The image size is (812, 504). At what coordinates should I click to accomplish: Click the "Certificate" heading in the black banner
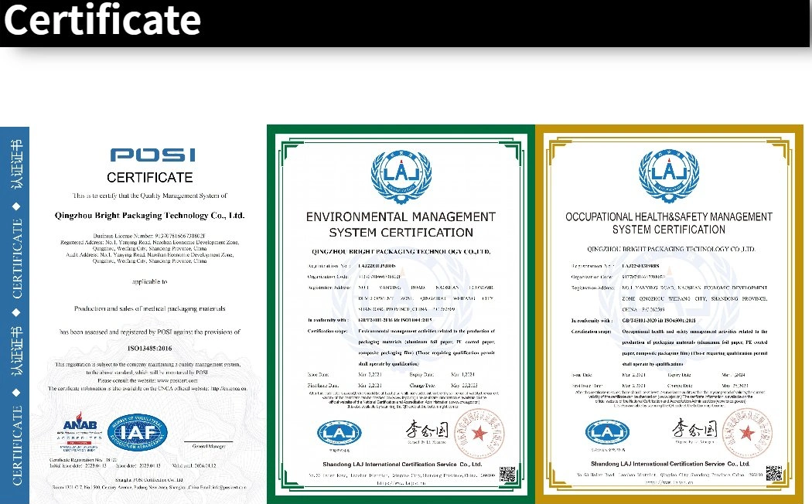click(102, 20)
